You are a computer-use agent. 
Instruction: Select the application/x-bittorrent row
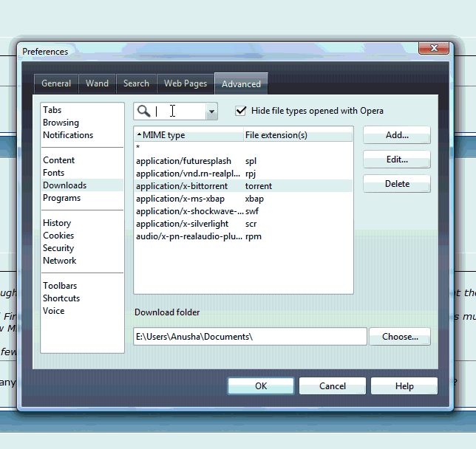(243, 186)
